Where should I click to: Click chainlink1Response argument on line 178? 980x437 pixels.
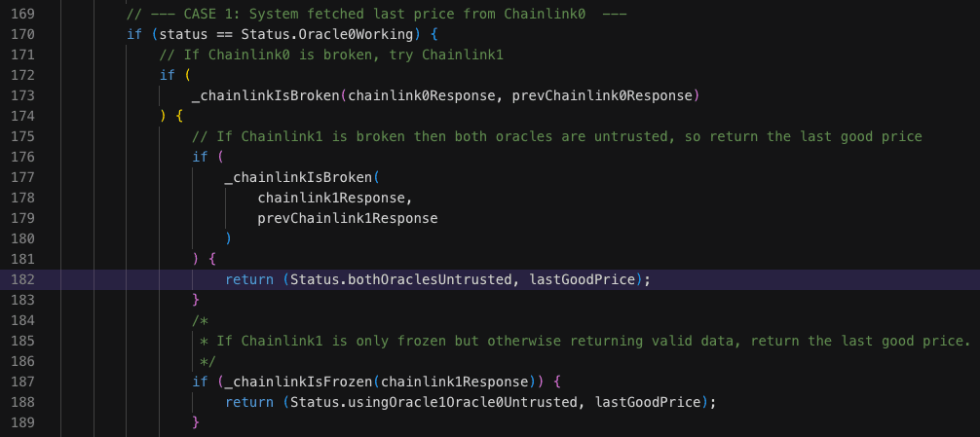pyautogui.click(x=331, y=198)
